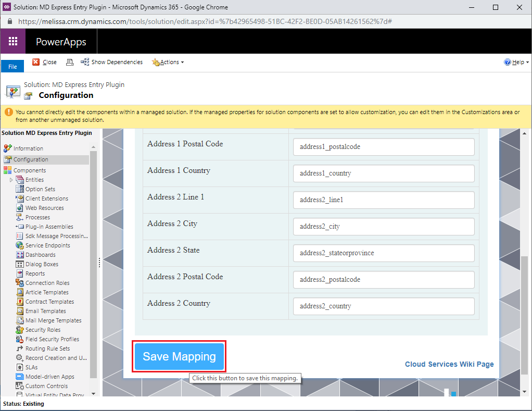
Task: Open the Cloud Services Wiki Page link
Action: click(x=449, y=364)
